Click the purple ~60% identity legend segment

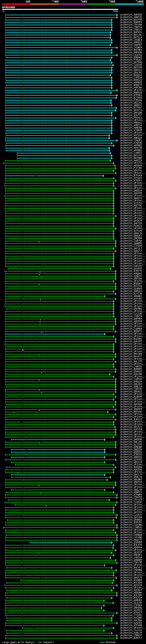[x=73, y=4]
